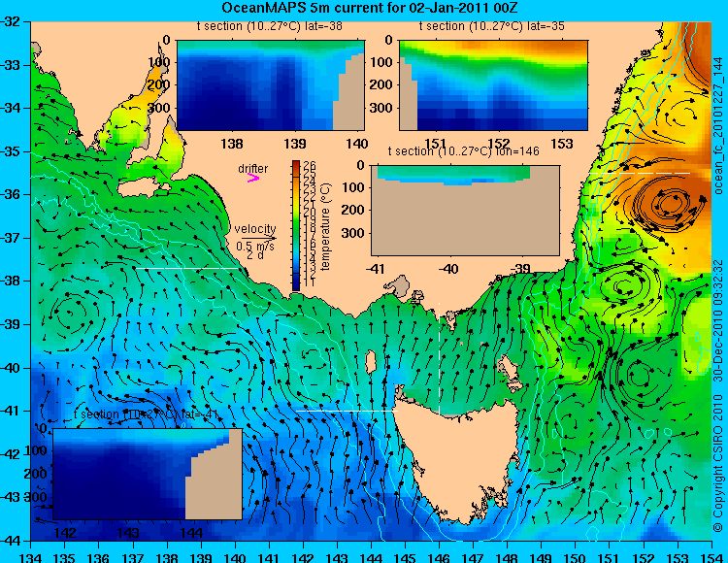Screen dimensions: 728x563
Task: Click "-33" on the main latitude axis
Action: pyautogui.click(x=11, y=65)
